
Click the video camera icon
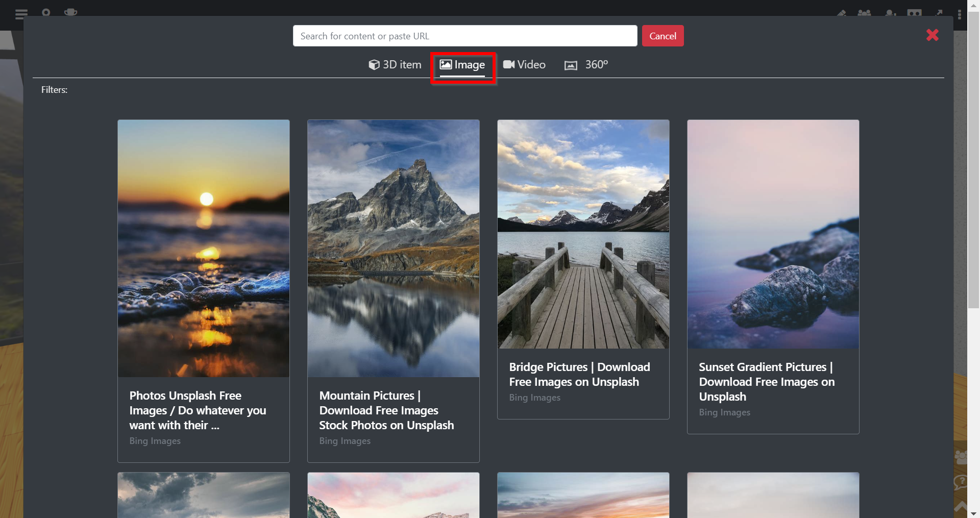coord(508,64)
